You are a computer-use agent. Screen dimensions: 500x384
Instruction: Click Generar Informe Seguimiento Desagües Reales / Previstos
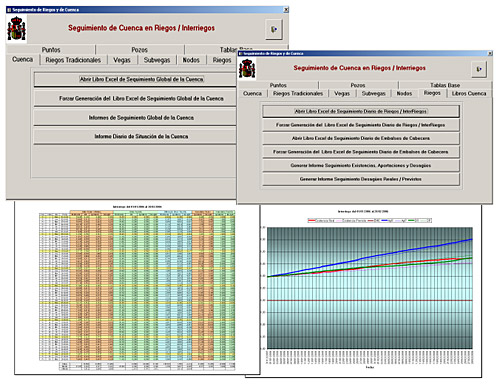361,179
